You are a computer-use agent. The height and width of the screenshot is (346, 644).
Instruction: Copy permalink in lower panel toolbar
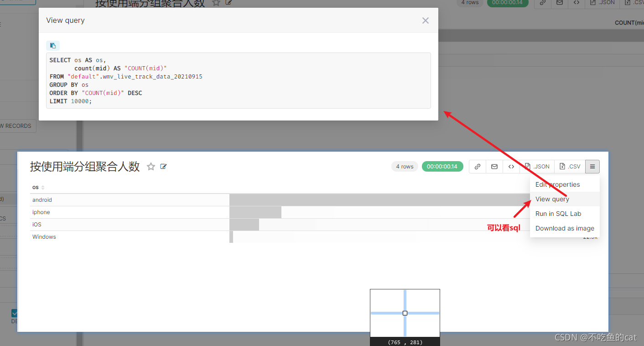point(478,167)
